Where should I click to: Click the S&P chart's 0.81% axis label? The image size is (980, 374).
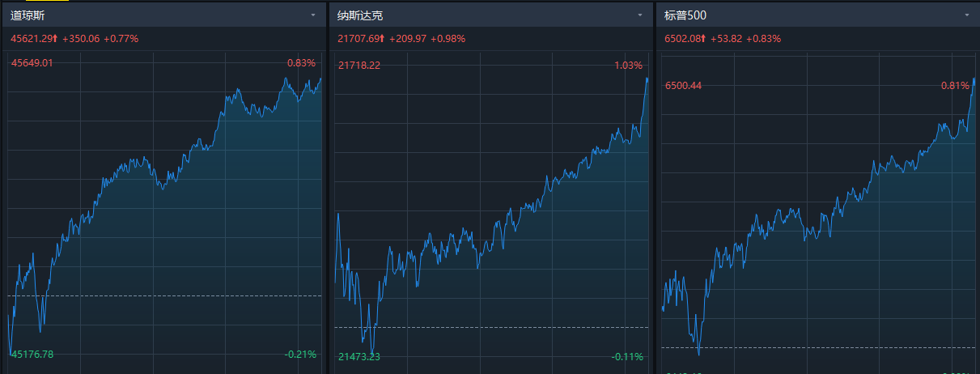click(x=955, y=85)
